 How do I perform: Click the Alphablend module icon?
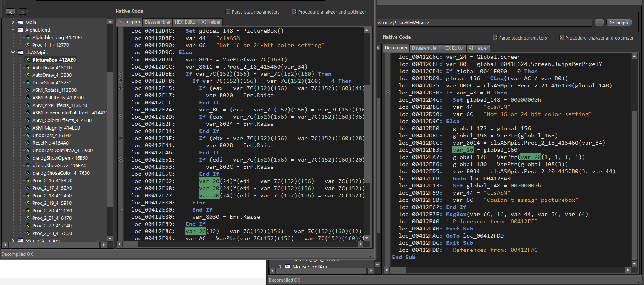coord(20,30)
